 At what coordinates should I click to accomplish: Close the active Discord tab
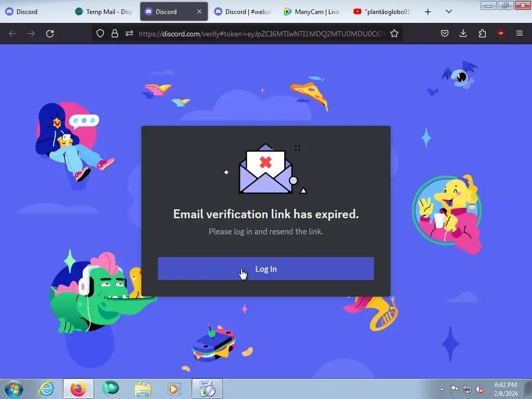(x=199, y=11)
